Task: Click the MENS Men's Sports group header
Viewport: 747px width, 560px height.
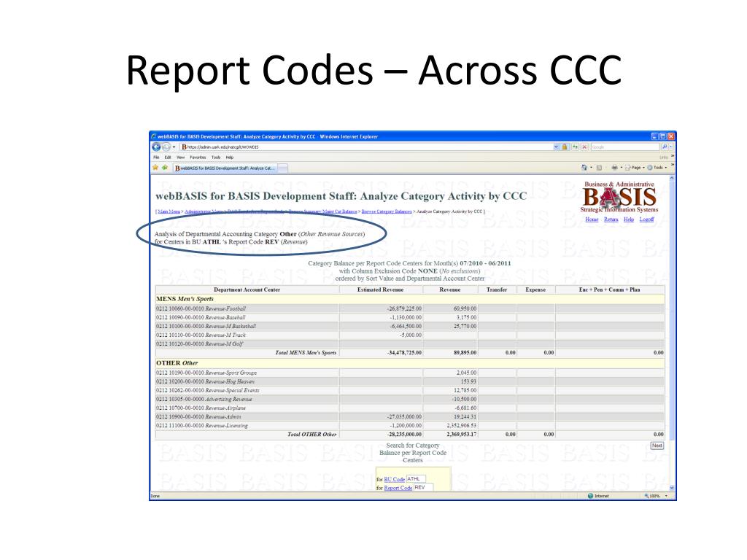Action: tap(409, 299)
